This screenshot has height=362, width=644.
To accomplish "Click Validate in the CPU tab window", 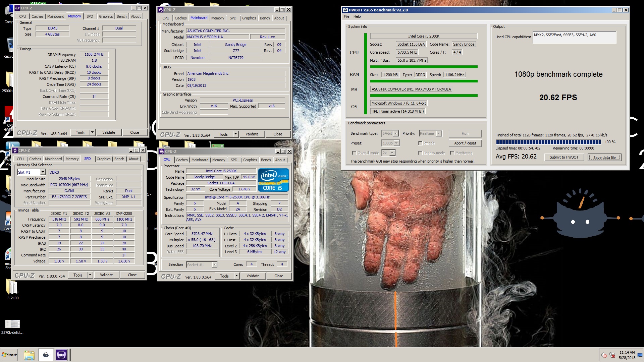I will [x=253, y=276].
